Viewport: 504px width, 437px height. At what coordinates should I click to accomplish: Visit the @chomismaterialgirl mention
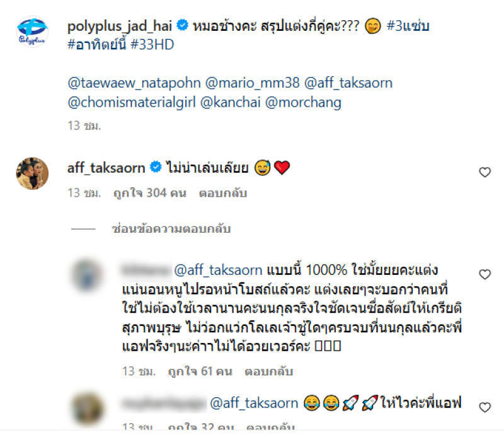click(x=132, y=103)
